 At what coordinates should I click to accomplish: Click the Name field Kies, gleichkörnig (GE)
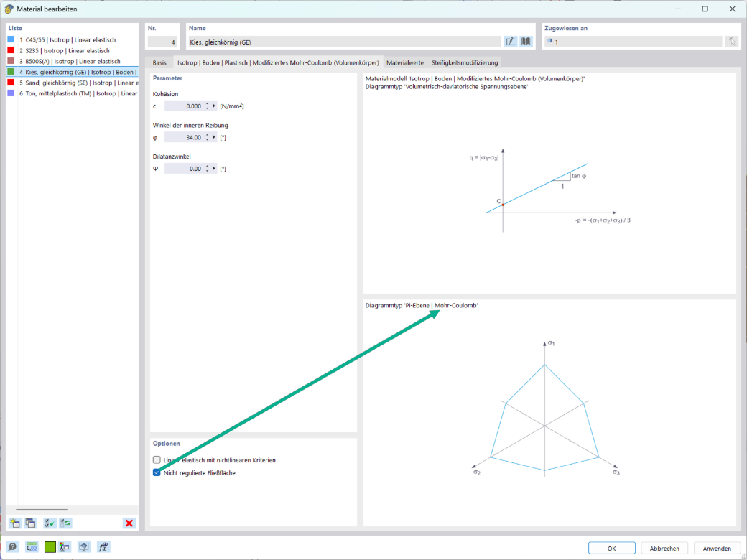[345, 42]
